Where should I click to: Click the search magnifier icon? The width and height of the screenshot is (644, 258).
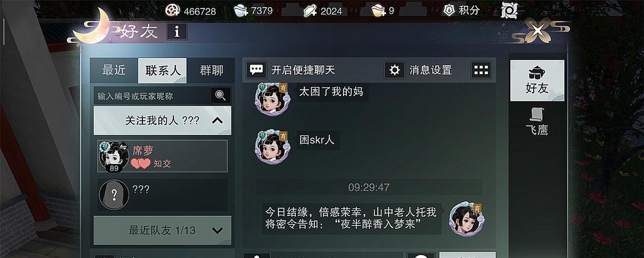[220, 95]
